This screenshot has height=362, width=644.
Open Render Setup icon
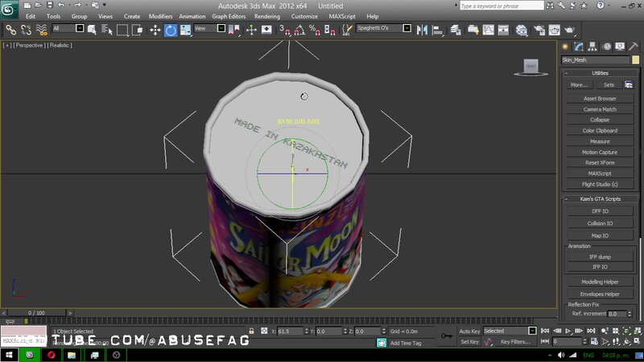tap(539, 30)
